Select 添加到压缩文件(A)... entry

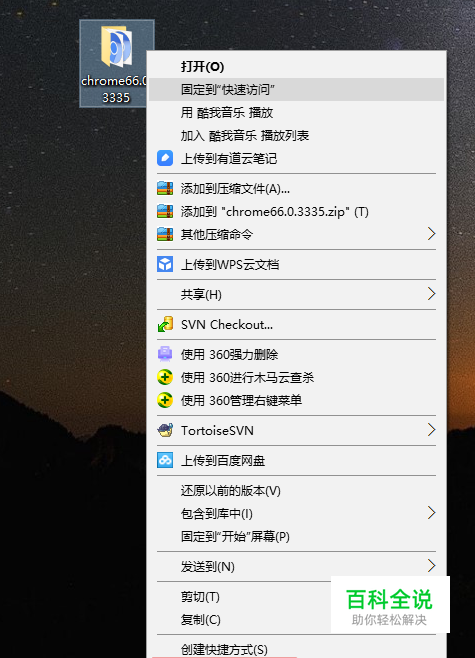[x=296, y=188]
